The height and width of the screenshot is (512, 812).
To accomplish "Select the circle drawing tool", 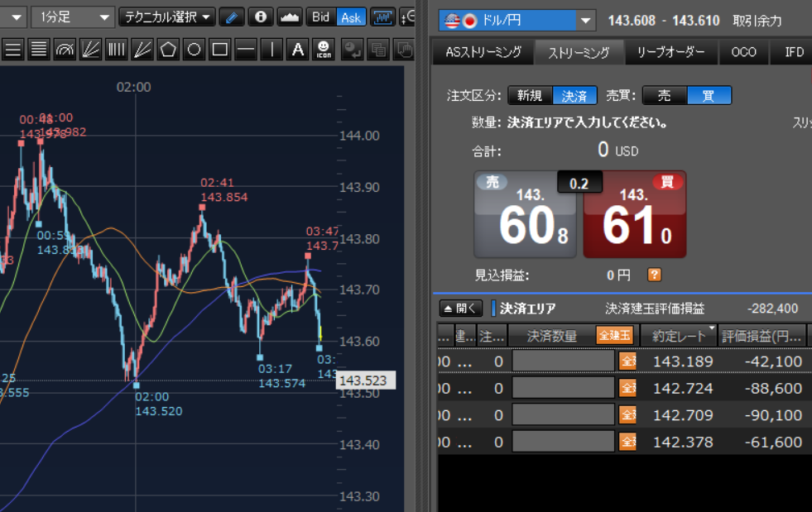I will [x=195, y=50].
